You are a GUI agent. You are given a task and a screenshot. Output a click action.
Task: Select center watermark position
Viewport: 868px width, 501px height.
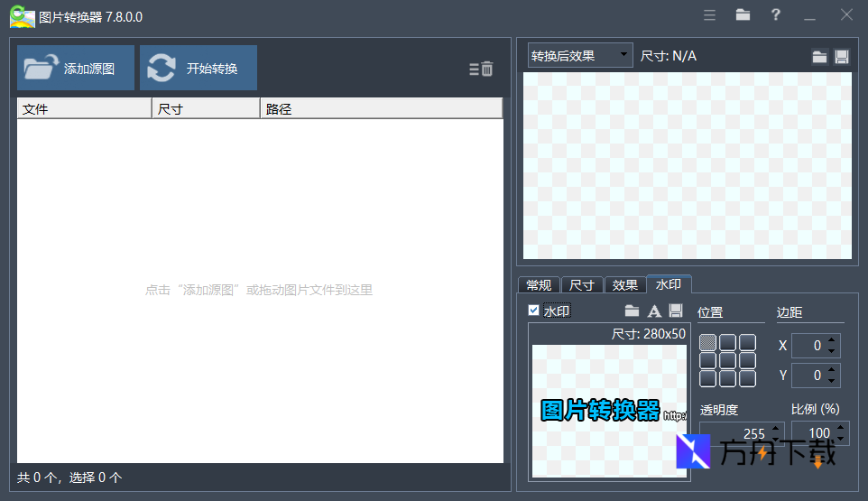pos(727,360)
